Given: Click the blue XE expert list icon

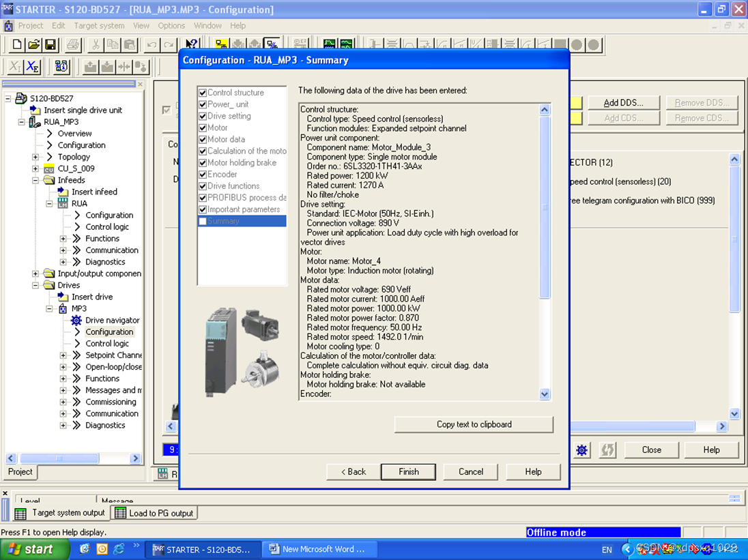Looking at the screenshot, I should [x=33, y=66].
